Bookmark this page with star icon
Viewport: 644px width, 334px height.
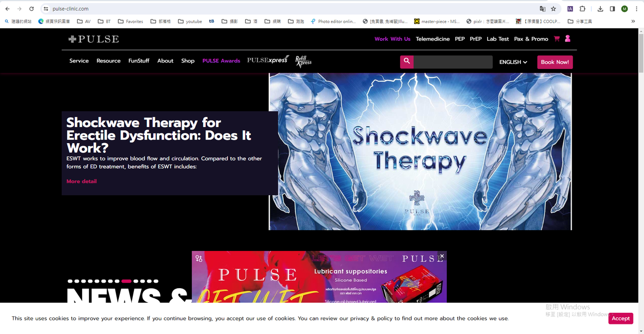pos(553,9)
